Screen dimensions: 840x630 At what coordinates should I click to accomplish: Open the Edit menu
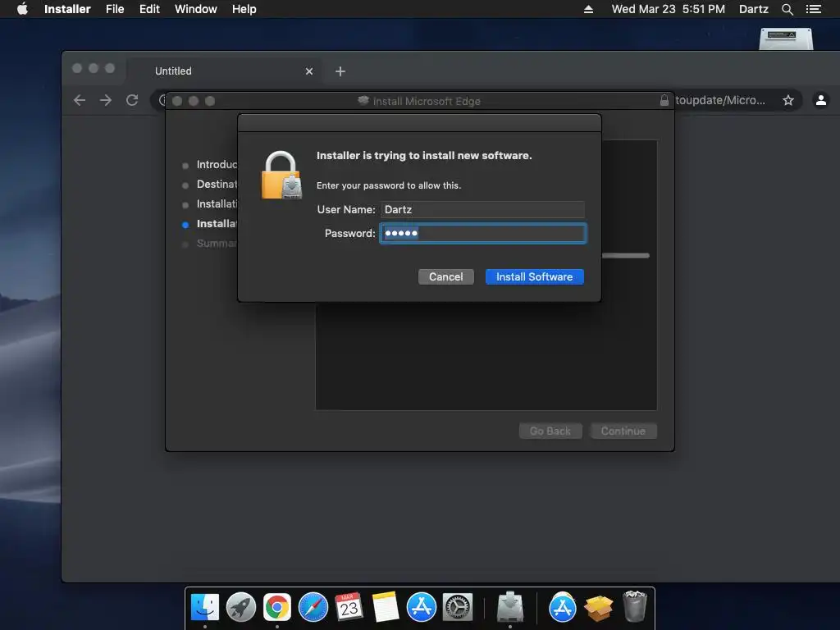coord(149,9)
